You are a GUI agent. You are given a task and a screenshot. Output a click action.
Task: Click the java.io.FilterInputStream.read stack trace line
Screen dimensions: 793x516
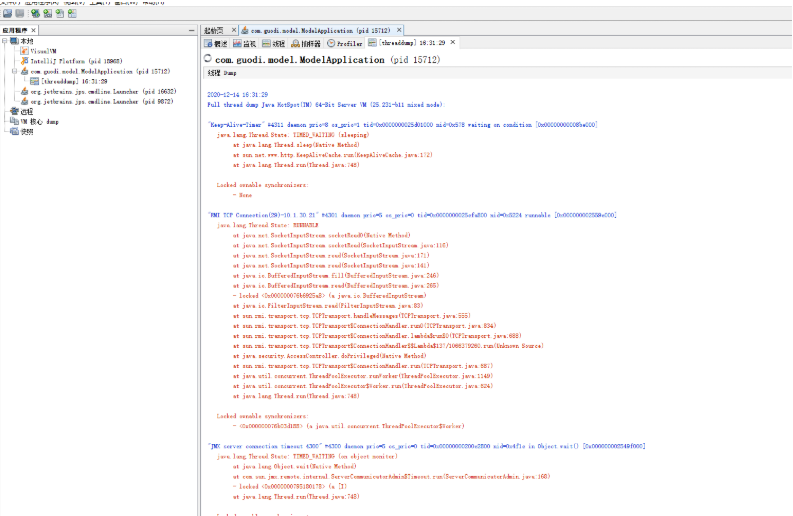[328, 306]
